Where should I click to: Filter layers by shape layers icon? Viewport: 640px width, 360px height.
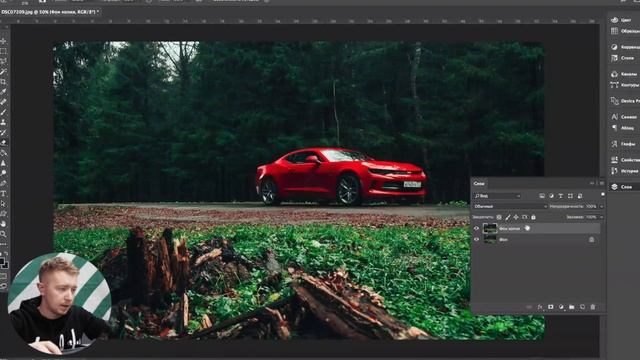[570, 196]
